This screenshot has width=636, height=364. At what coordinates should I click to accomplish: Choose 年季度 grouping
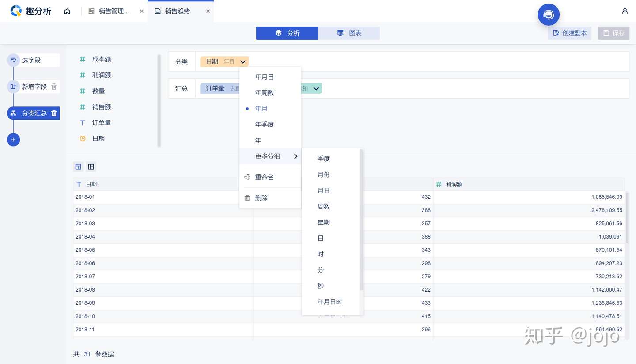[270, 125]
